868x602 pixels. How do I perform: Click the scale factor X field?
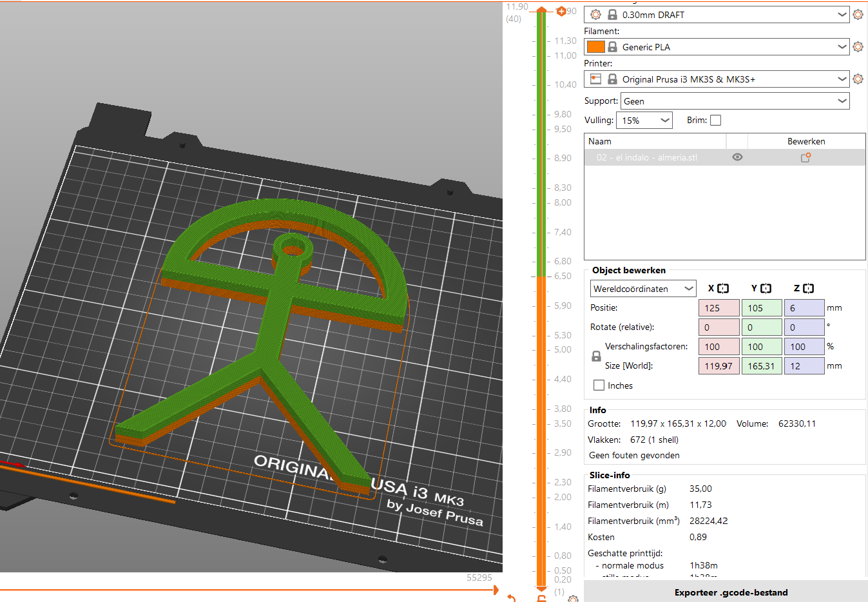[719, 347]
